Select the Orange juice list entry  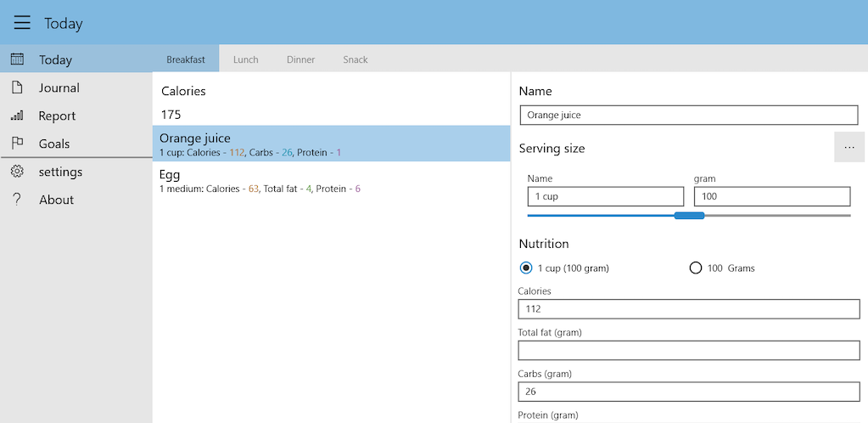(x=331, y=144)
